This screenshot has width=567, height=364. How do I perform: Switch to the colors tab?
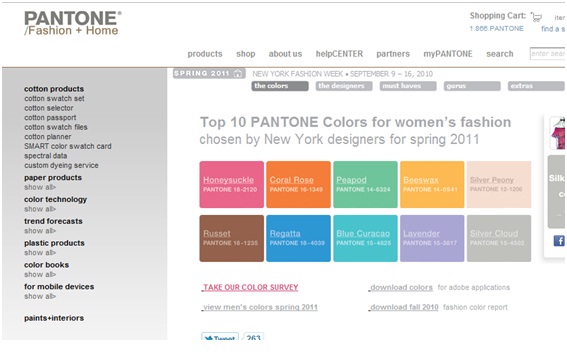point(280,86)
